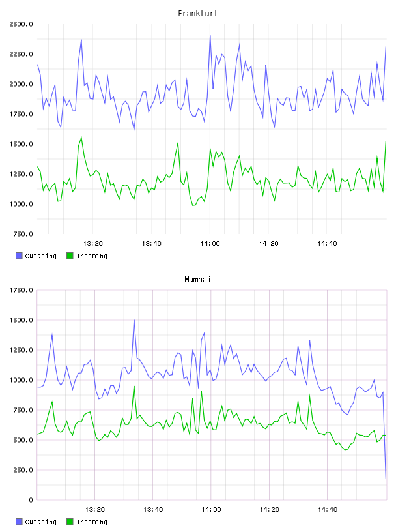Click the 13:20 time label in Frankfurt chart
Viewport: 396px width, 532px height.
click(92, 244)
